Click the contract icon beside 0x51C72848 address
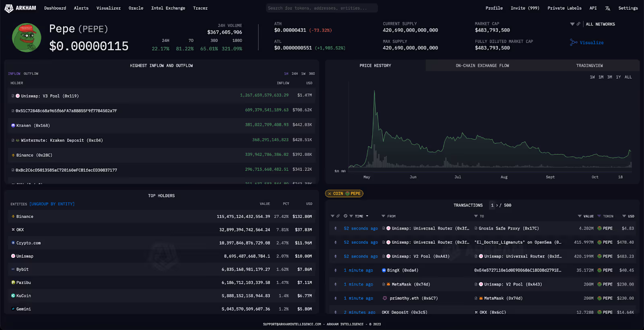 (x=13, y=111)
